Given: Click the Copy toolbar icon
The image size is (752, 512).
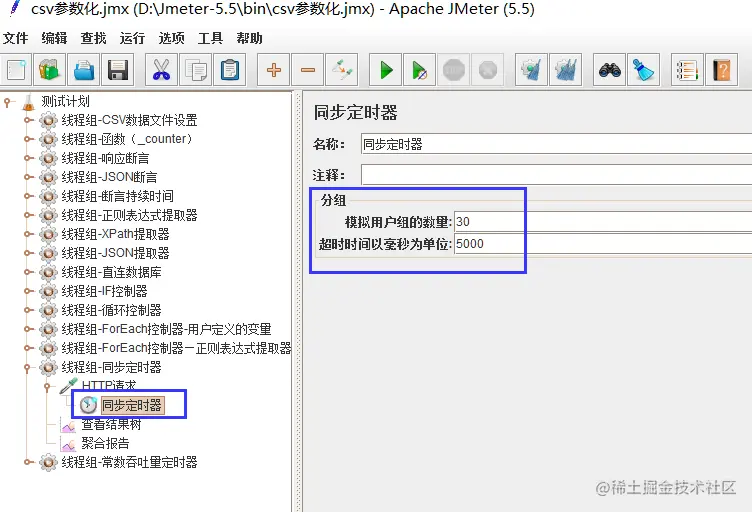Looking at the screenshot, I should 196,70.
